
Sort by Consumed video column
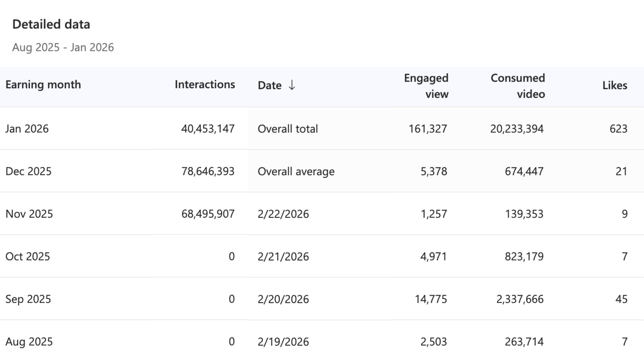pos(518,86)
